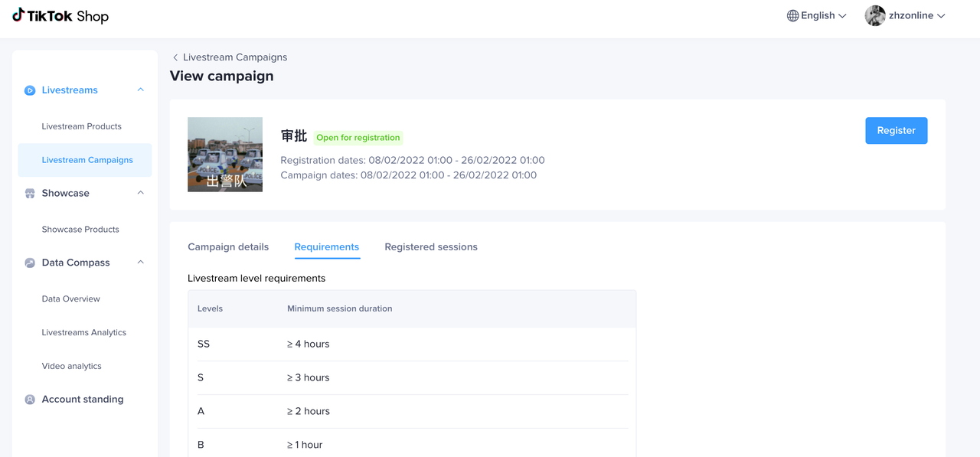Open Video analytics in sidebar
The width and height of the screenshot is (980, 457).
point(72,367)
